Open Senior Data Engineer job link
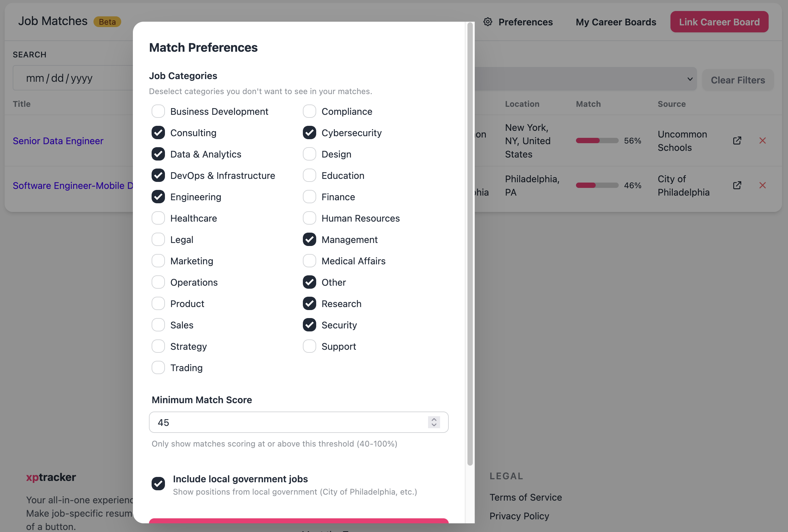The image size is (788, 532). [58, 141]
